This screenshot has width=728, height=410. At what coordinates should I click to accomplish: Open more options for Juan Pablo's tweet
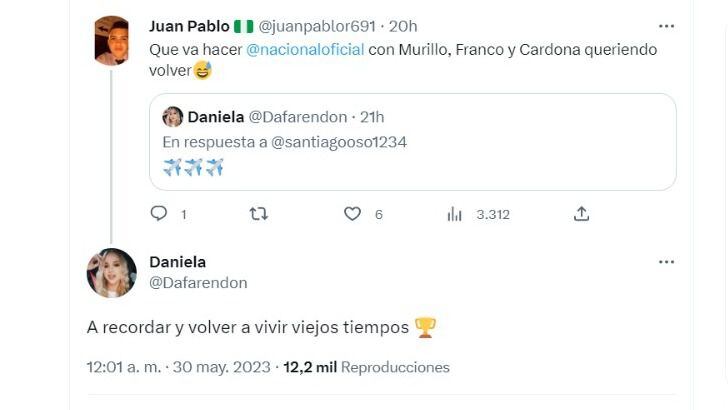pyautogui.click(x=666, y=25)
